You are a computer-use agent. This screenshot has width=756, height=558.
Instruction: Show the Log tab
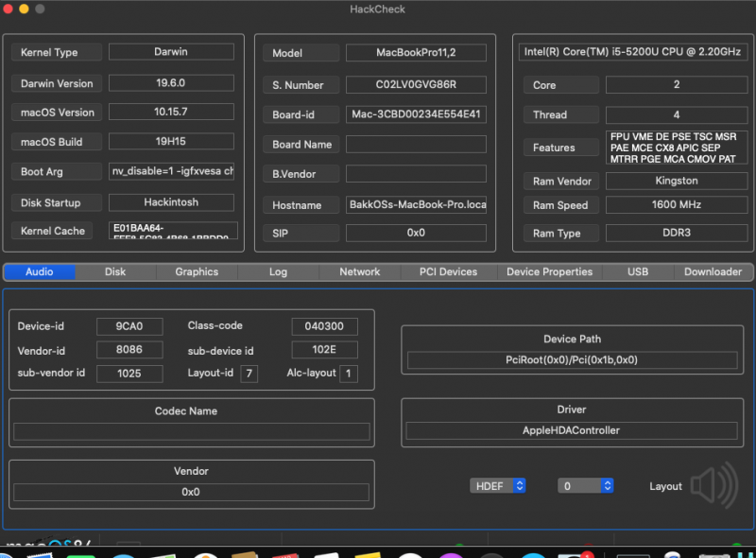point(278,271)
